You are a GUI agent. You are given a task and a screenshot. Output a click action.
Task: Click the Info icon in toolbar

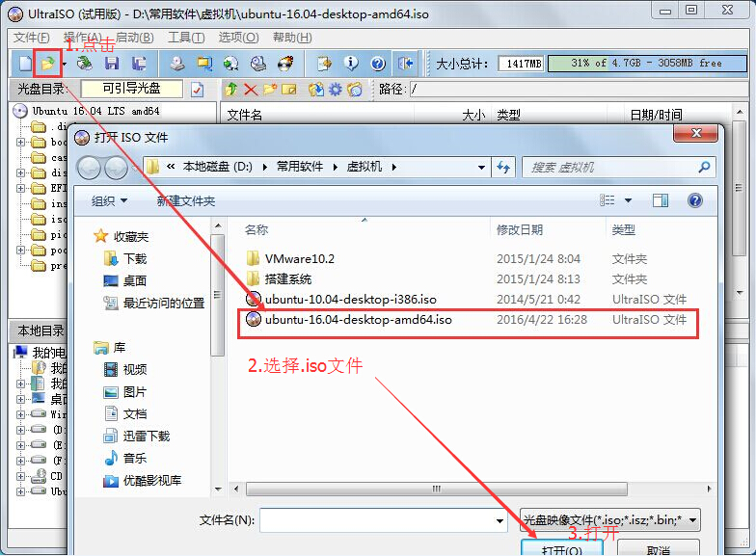tap(351, 64)
